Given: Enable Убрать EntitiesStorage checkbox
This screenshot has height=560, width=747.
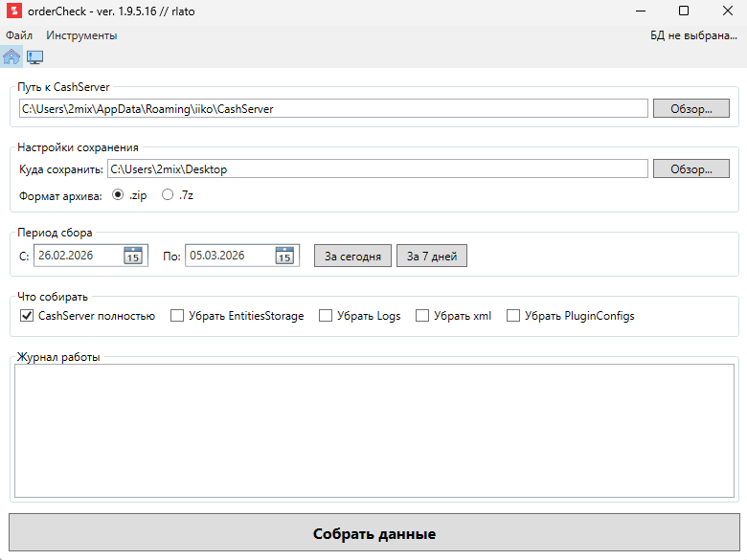Looking at the screenshot, I should pyautogui.click(x=177, y=316).
